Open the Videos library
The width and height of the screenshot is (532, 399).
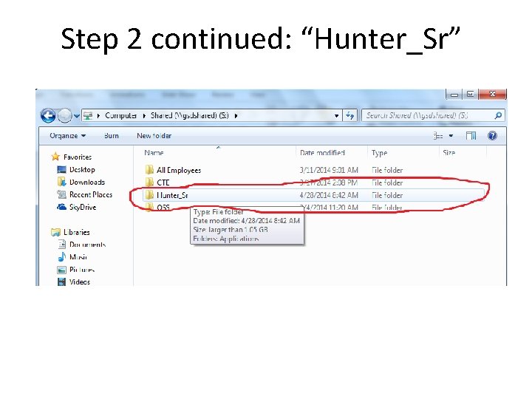click(x=80, y=282)
